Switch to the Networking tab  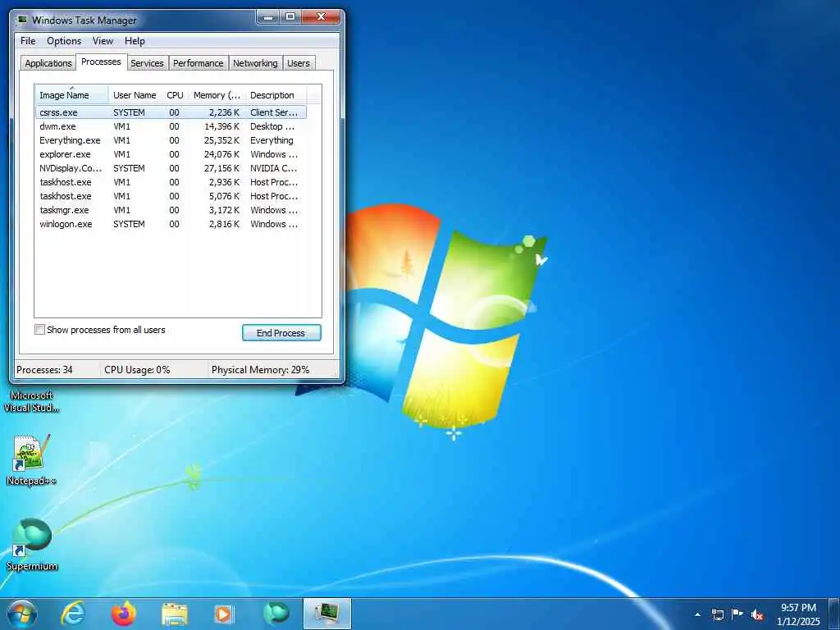tap(256, 63)
